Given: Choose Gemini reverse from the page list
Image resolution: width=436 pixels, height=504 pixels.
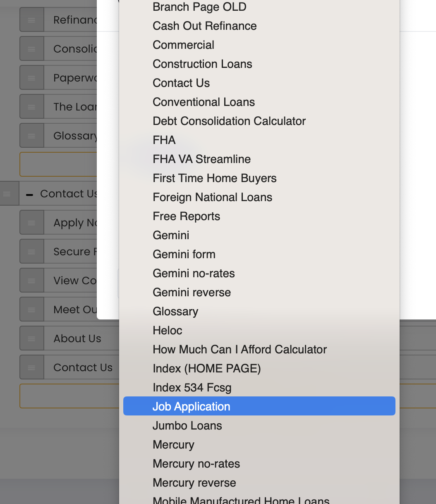Looking at the screenshot, I should pyautogui.click(x=192, y=292).
